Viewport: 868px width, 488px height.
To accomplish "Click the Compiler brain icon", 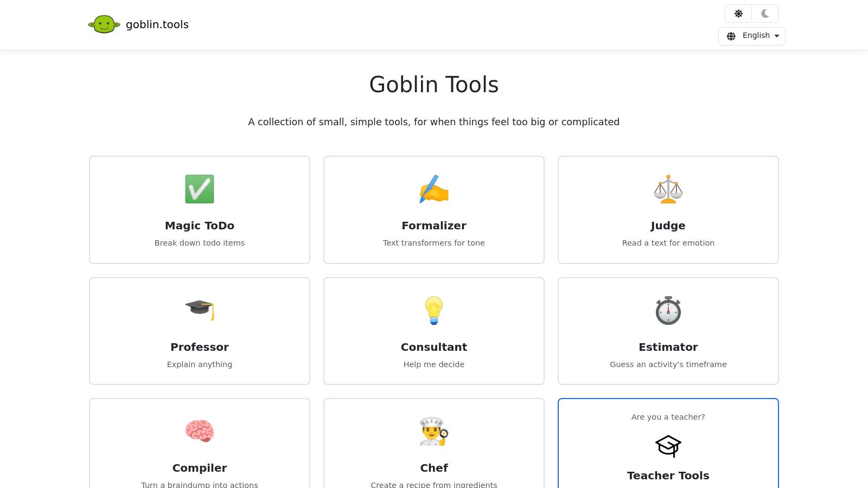I will (x=200, y=432).
